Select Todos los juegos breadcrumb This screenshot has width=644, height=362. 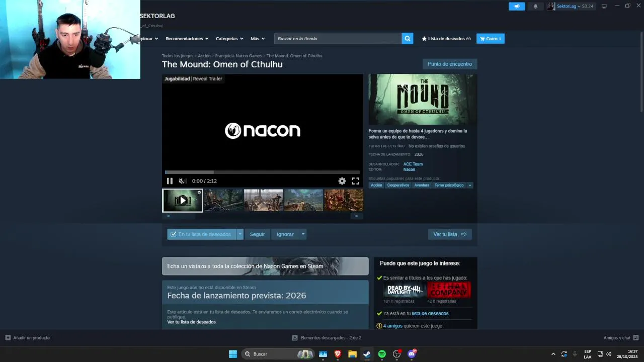(178, 56)
